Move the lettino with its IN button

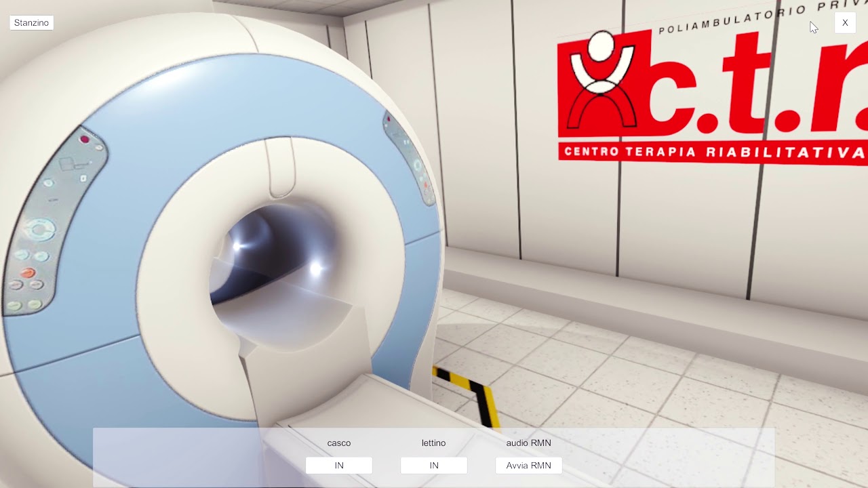[x=434, y=466]
